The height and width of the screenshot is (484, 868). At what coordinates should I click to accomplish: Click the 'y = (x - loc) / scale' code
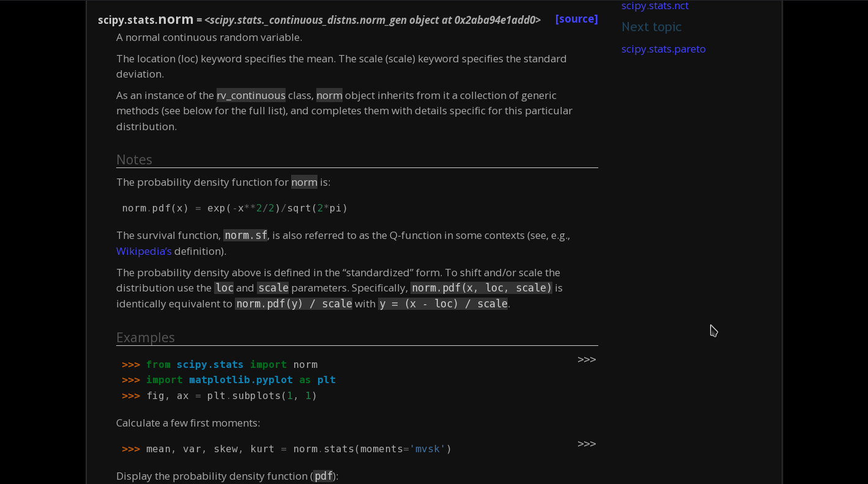443,304
